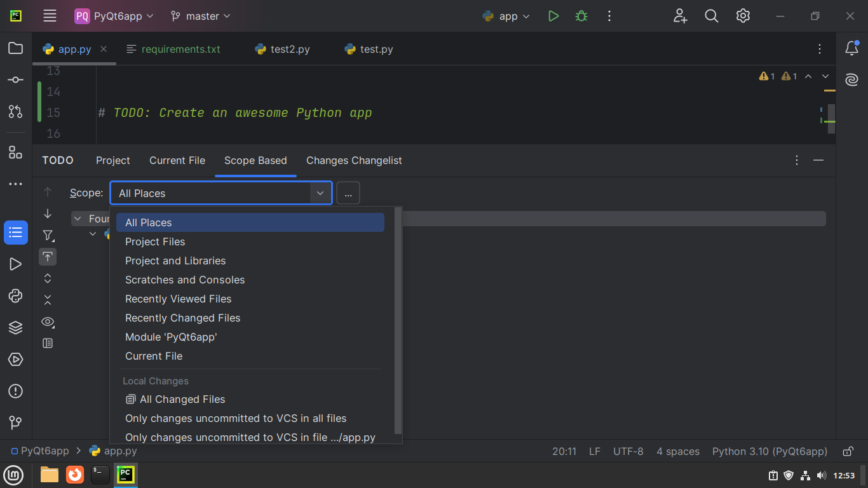Open the master branch dropdown
This screenshot has width=868, height=488.
[x=201, y=16]
